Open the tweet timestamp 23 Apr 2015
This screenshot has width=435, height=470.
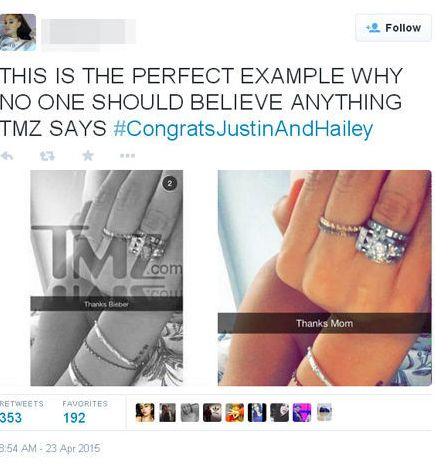[50, 448]
